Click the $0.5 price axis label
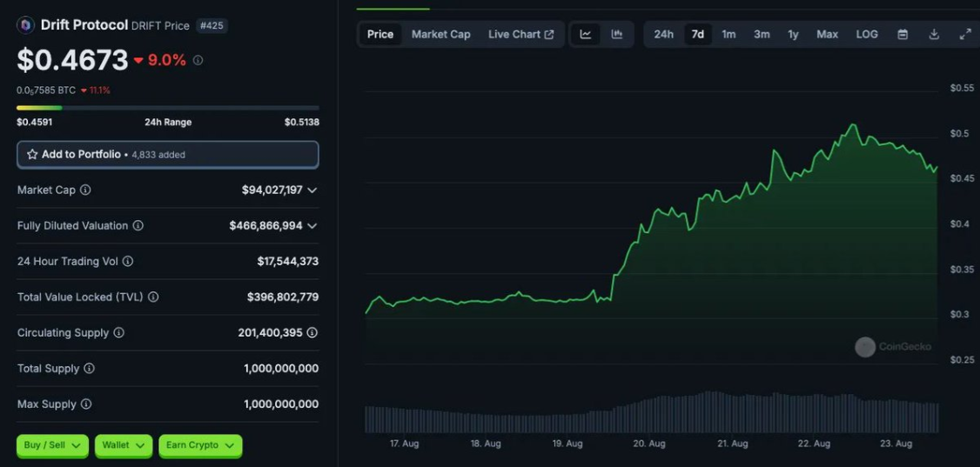The width and height of the screenshot is (980, 467). coord(959,134)
